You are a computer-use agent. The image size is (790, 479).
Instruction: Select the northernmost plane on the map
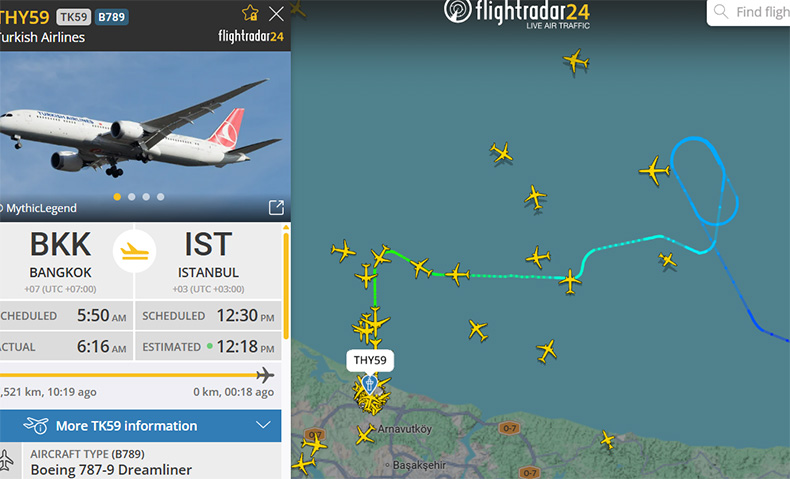point(576,61)
